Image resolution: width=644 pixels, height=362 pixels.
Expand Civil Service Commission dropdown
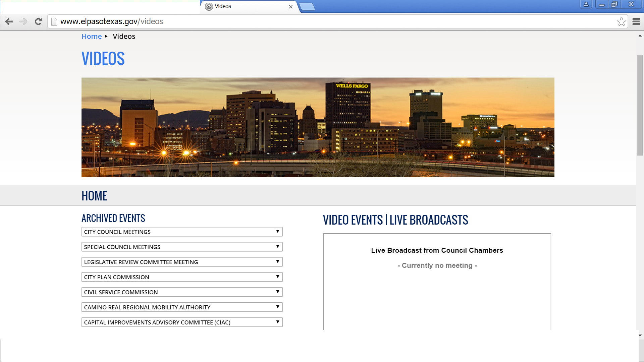pos(182,292)
